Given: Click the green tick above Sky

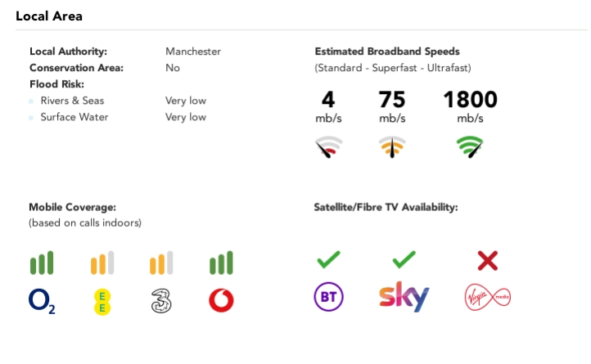Looking at the screenshot, I should coord(404,261).
